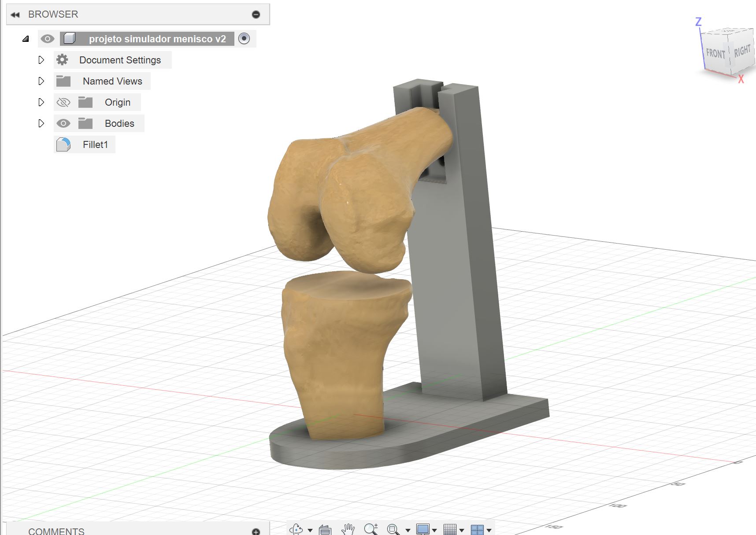Toggle visibility eye of projeto simulador menisco v2
Viewport: 756px width, 535px height.
[47, 39]
